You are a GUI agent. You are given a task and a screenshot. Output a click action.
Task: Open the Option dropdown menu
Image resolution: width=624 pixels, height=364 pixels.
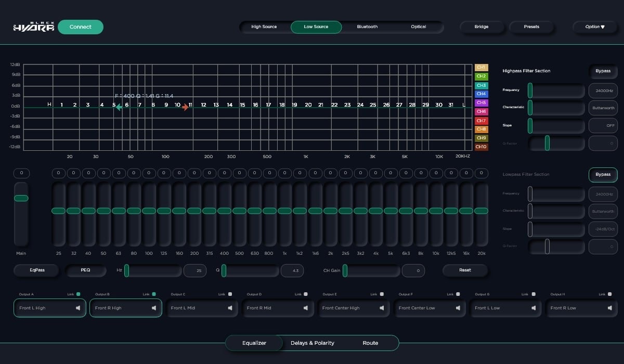tap(595, 27)
